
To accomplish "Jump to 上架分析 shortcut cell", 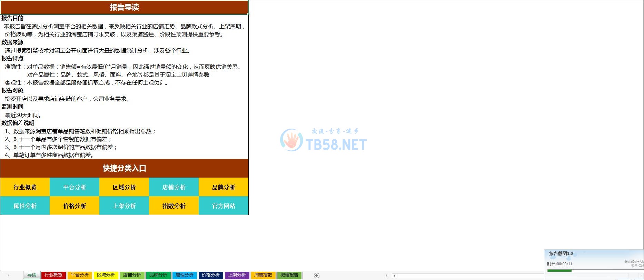I will (x=124, y=206).
